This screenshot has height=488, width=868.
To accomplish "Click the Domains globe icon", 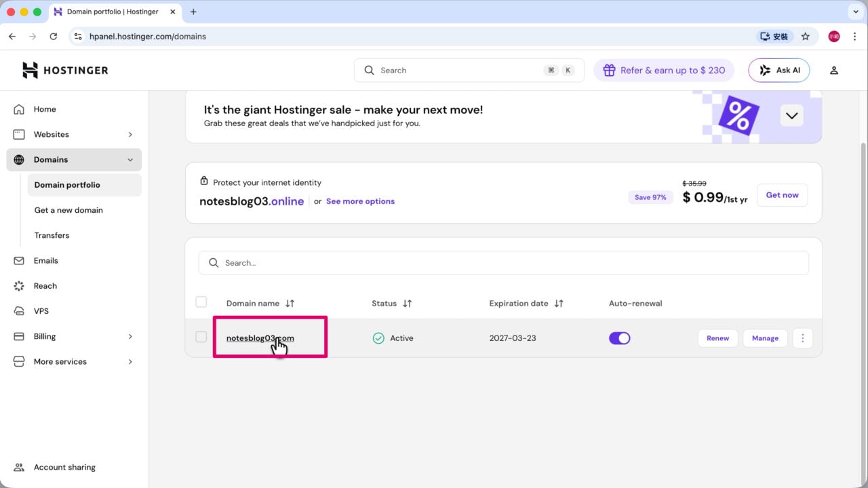I will 19,160.
